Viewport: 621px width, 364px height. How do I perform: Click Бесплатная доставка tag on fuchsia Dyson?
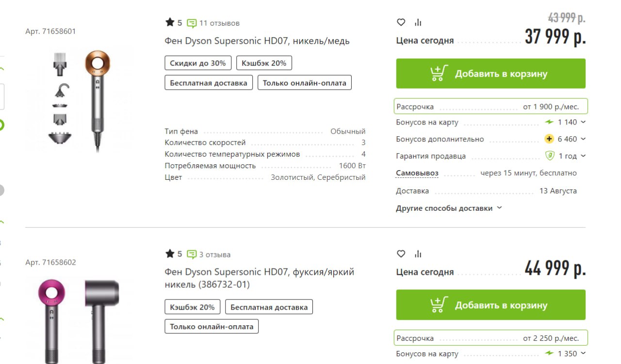(269, 307)
